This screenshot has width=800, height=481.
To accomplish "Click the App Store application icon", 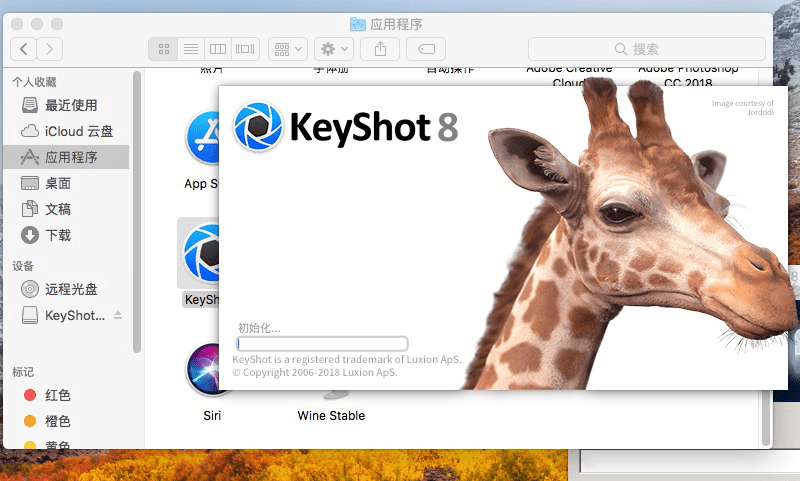I will 203,138.
